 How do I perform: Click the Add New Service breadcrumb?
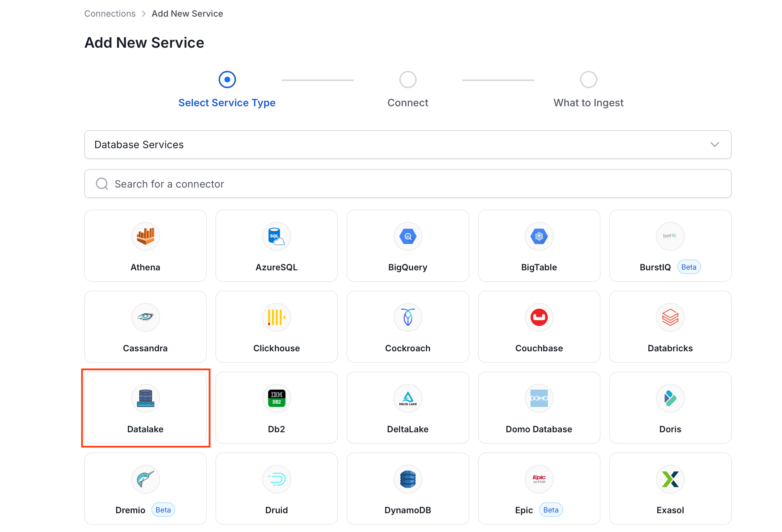click(x=187, y=14)
